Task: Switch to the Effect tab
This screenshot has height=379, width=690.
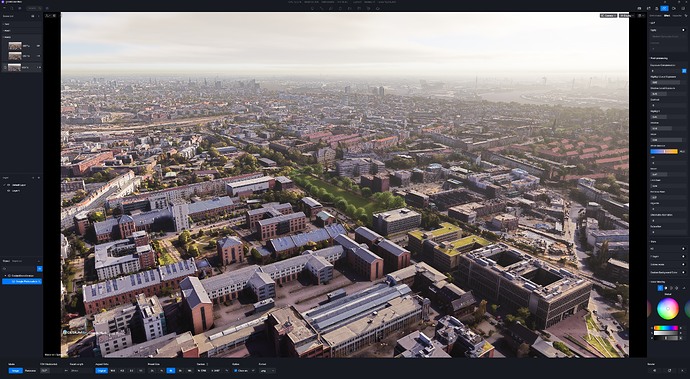Action: tap(667, 15)
